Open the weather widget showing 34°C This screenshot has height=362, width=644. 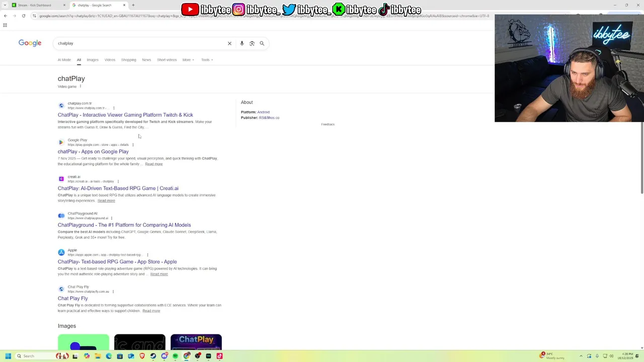(x=552, y=356)
